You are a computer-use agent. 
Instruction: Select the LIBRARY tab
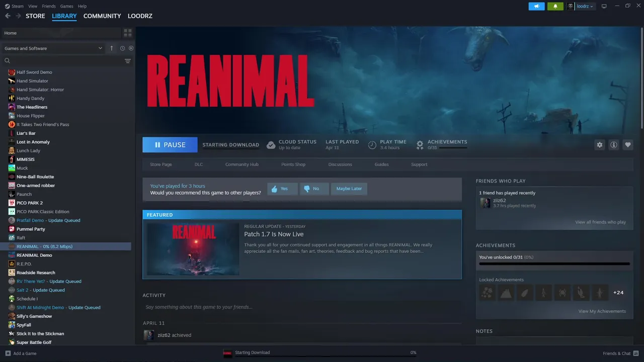[64, 16]
